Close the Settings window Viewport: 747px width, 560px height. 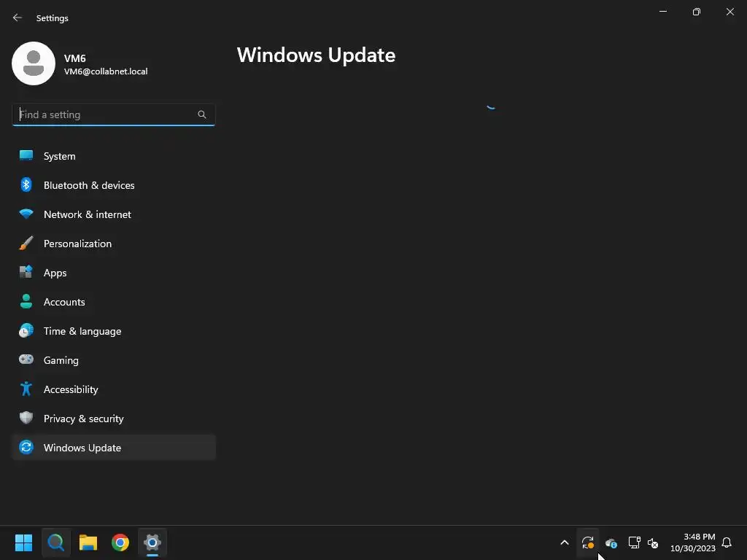[729, 12]
